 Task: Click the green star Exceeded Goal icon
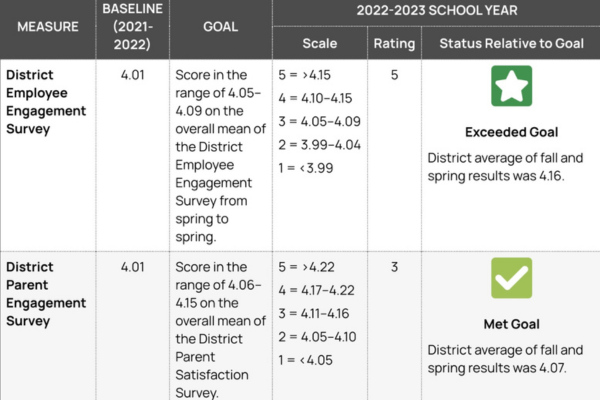point(511,86)
